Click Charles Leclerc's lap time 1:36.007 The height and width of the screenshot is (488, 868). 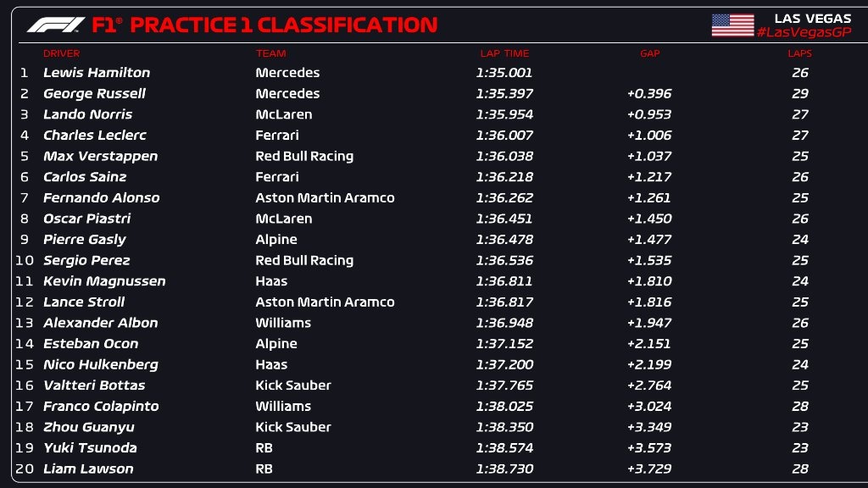pyautogui.click(x=504, y=135)
